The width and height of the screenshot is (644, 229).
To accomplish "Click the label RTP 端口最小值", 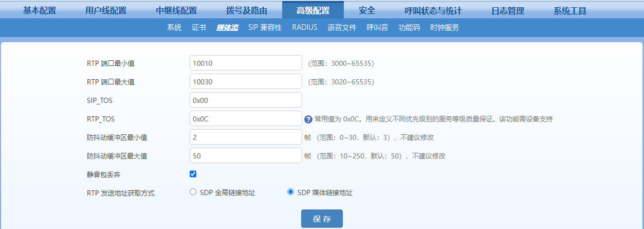I will pyautogui.click(x=111, y=63).
